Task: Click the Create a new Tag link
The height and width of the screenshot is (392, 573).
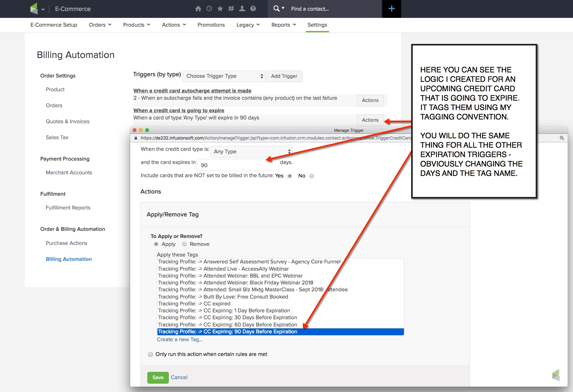Action: (x=179, y=339)
